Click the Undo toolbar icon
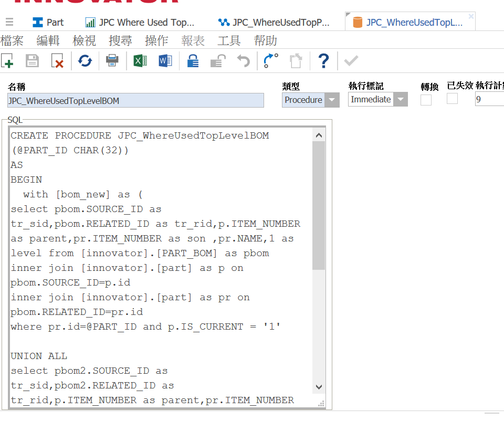The width and height of the screenshot is (504, 421). [243, 61]
